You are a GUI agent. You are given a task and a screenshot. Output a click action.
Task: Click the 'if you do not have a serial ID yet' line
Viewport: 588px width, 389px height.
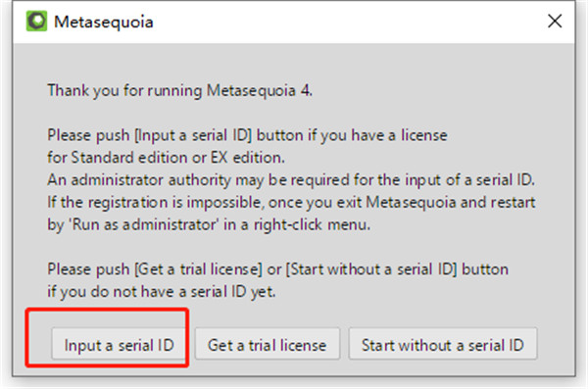click(162, 292)
